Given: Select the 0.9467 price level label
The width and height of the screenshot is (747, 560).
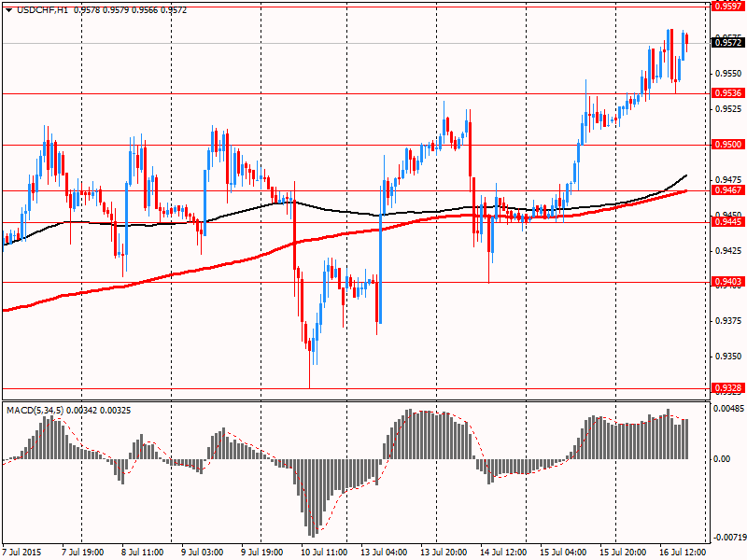Looking at the screenshot, I should (x=728, y=190).
